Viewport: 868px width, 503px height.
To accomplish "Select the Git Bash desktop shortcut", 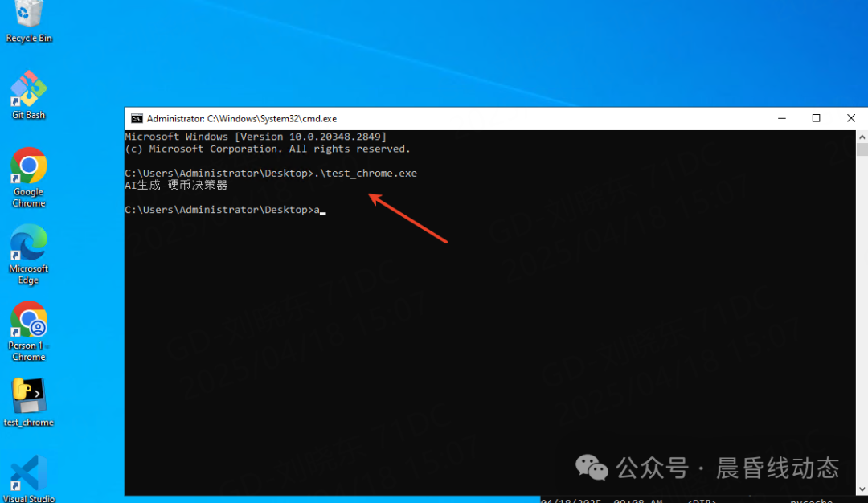I will 29,95.
